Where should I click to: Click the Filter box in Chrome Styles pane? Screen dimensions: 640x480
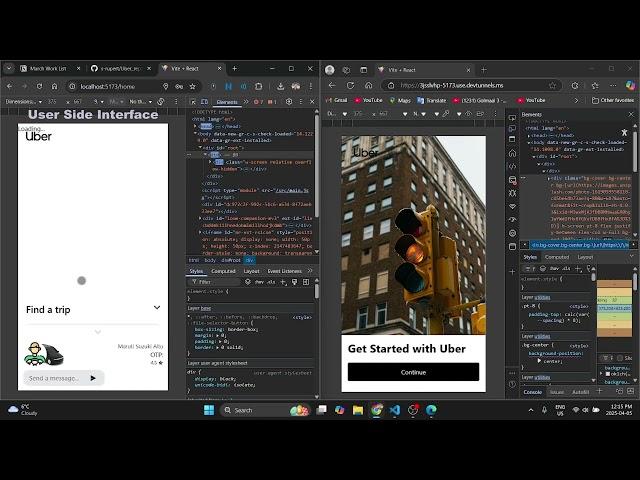[x=214, y=282]
